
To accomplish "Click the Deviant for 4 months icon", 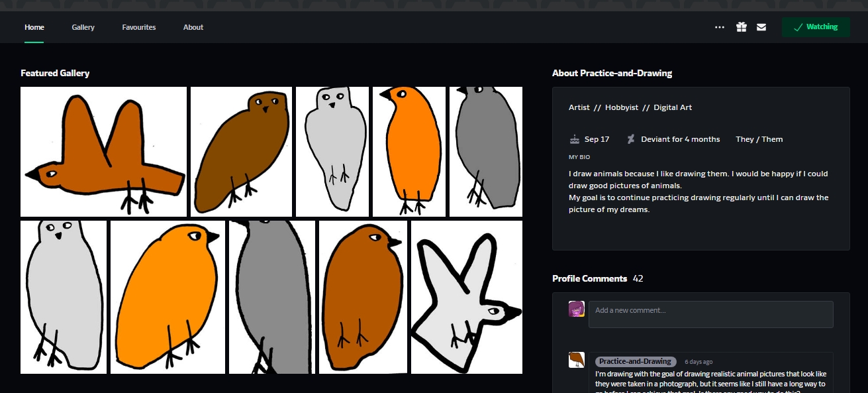I will tap(630, 139).
